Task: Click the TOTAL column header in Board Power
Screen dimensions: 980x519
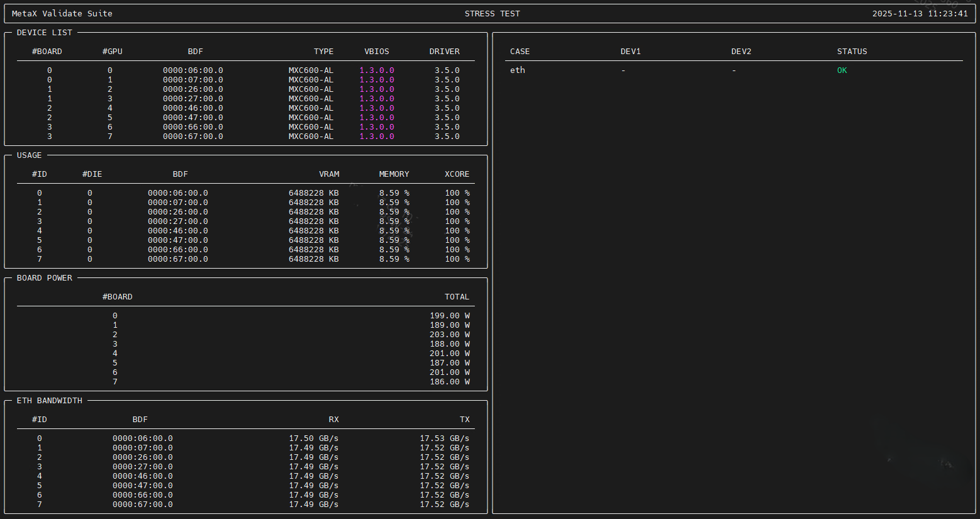Action: [457, 297]
